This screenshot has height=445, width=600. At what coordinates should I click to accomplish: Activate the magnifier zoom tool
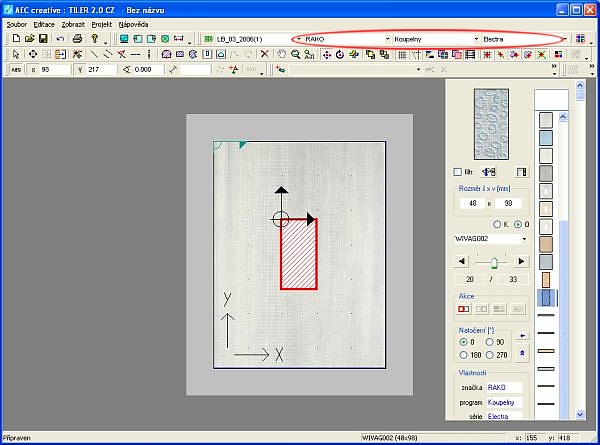295,54
